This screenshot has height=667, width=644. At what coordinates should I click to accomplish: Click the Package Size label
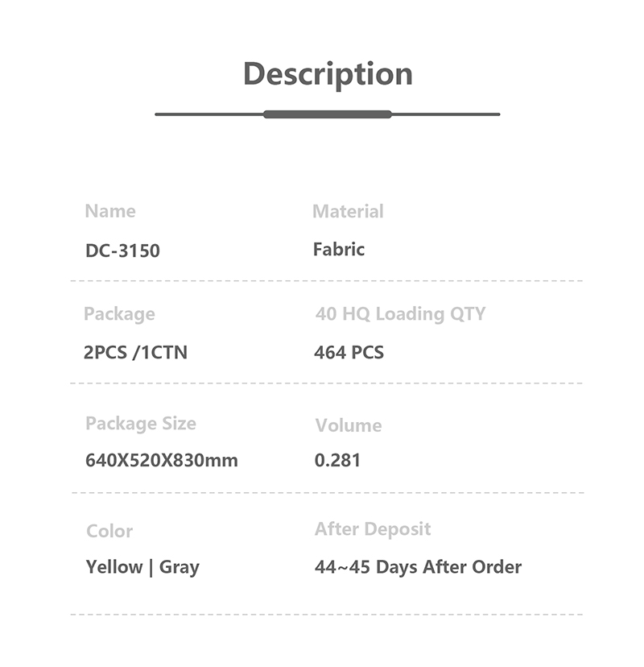(x=141, y=423)
